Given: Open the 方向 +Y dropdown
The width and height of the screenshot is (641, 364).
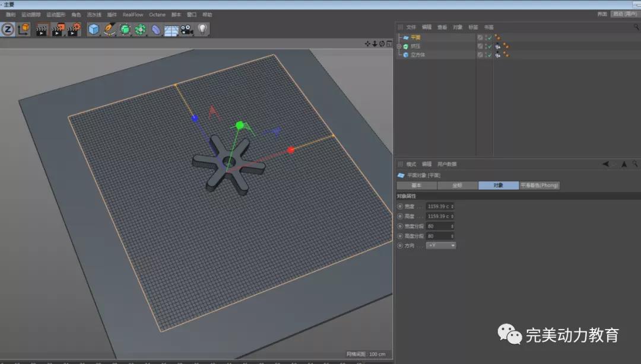Looking at the screenshot, I should tap(441, 245).
